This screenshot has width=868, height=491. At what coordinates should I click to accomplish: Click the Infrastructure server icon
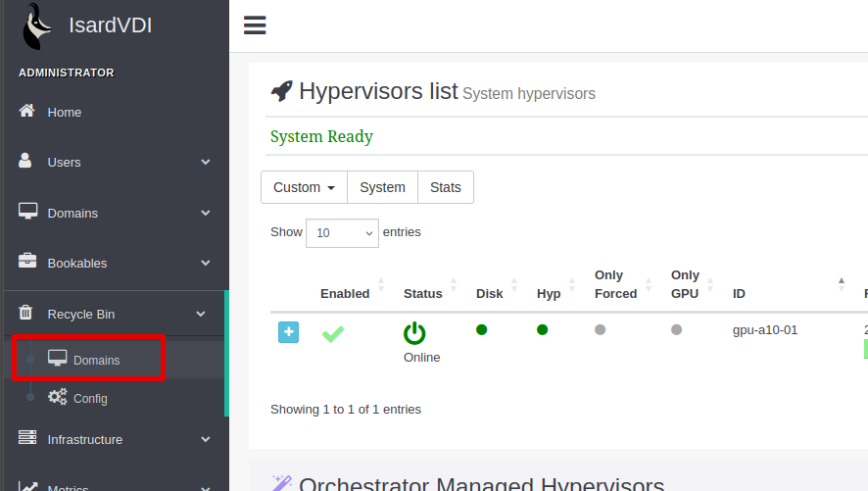(27, 439)
